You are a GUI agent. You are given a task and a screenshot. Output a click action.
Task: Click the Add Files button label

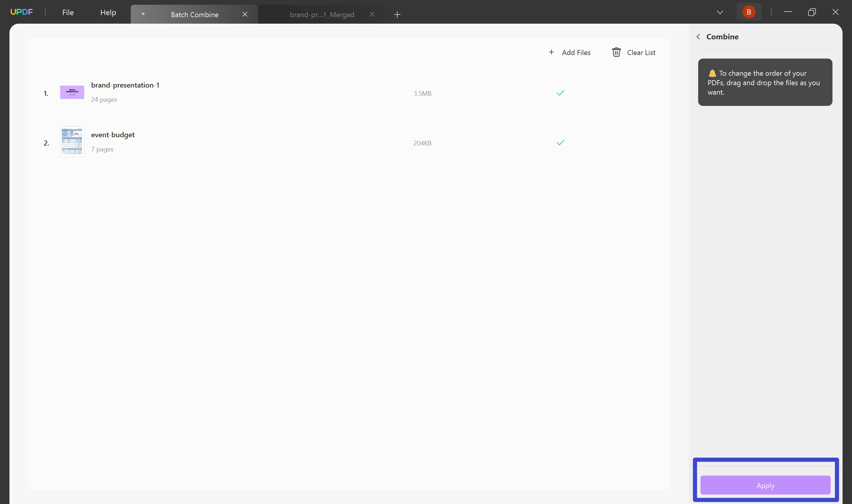576,53
